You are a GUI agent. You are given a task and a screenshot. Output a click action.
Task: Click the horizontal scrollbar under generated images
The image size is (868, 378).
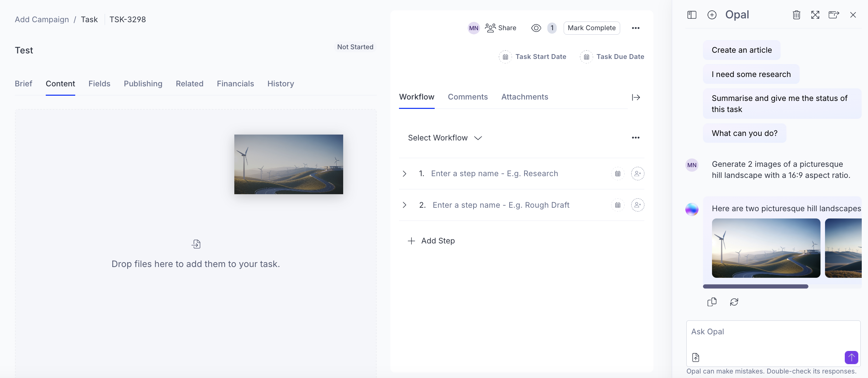(x=755, y=286)
